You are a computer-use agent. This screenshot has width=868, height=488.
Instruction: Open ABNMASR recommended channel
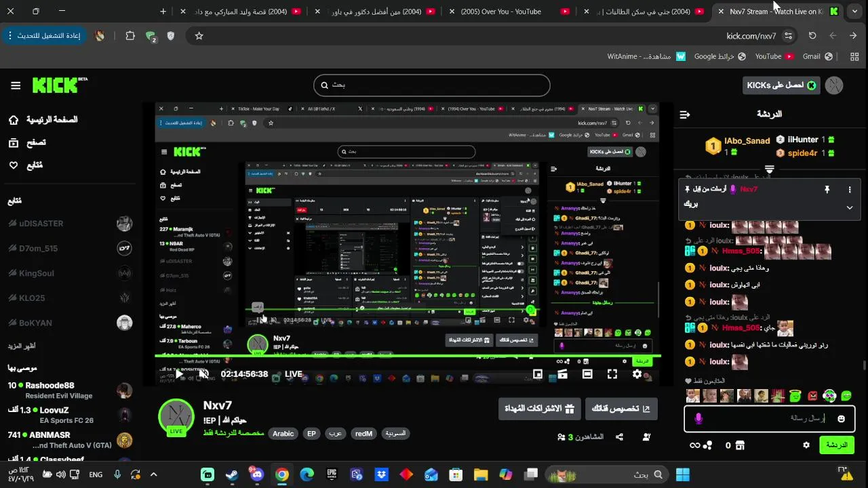coord(70,440)
